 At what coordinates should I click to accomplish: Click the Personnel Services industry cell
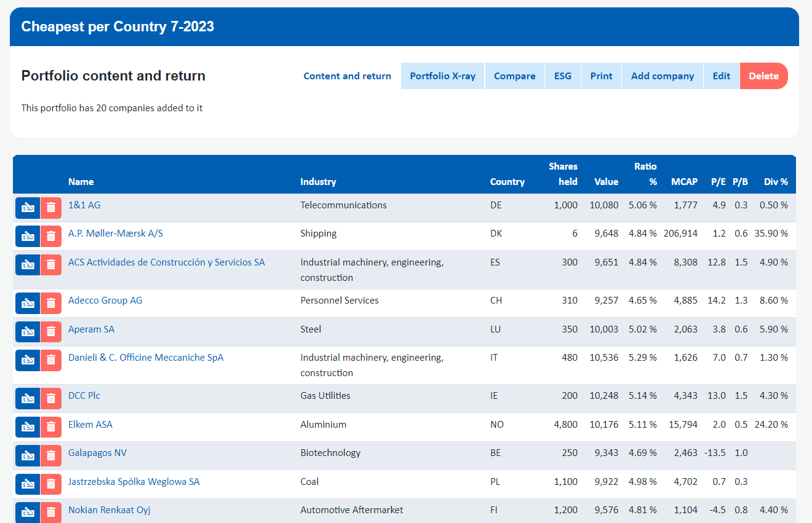point(340,301)
